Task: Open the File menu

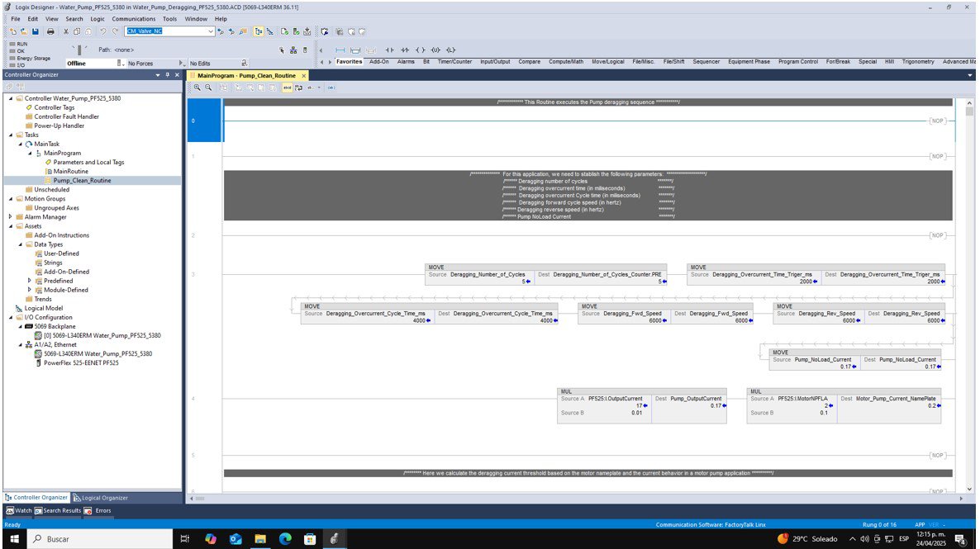Action: [x=16, y=19]
